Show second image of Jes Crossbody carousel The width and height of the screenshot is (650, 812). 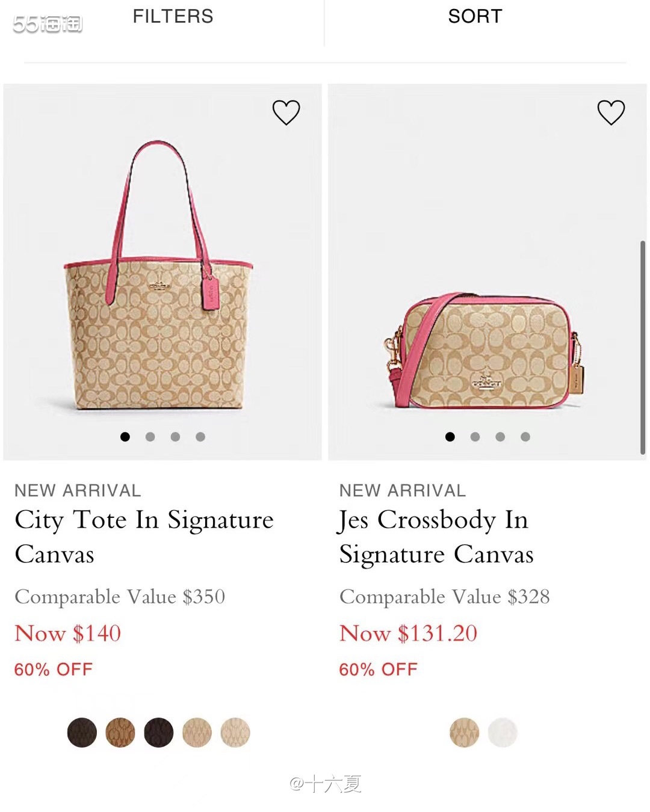(x=475, y=437)
